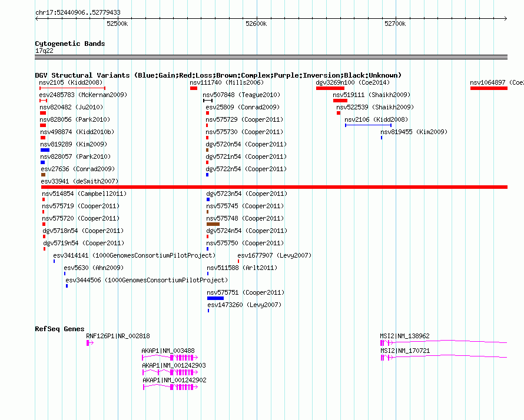Click the red dgv3269n100 loss bar

click(330, 88)
